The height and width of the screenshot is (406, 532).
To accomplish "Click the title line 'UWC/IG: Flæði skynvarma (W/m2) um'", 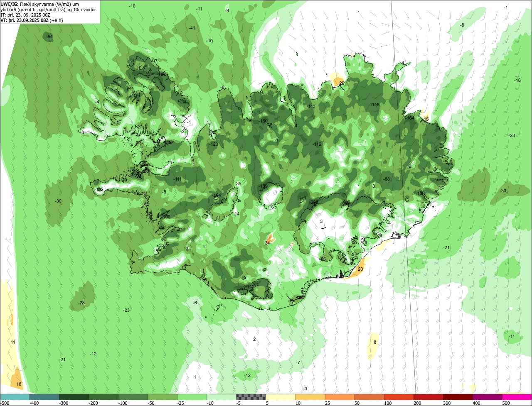I will pos(40,4).
